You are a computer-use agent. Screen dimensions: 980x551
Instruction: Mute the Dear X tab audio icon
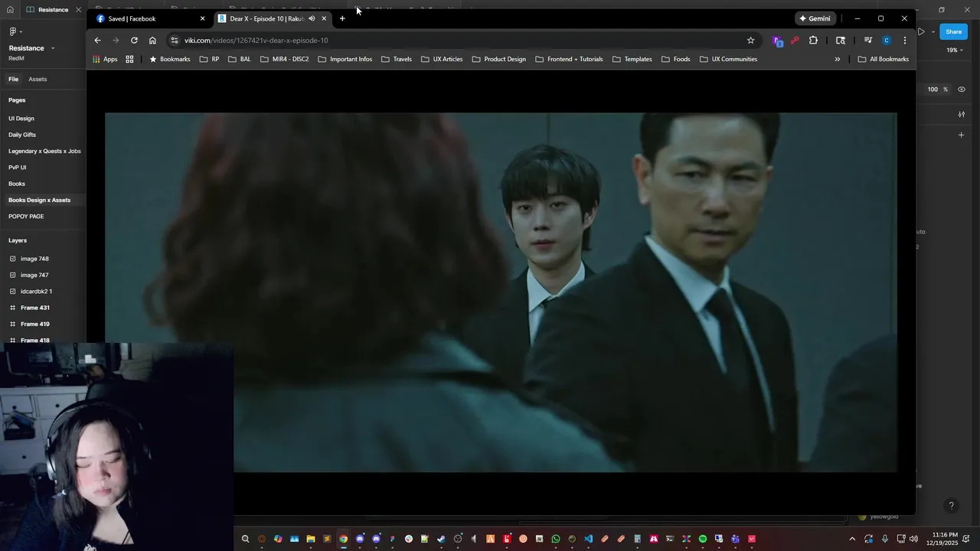pyautogui.click(x=312, y=18)
